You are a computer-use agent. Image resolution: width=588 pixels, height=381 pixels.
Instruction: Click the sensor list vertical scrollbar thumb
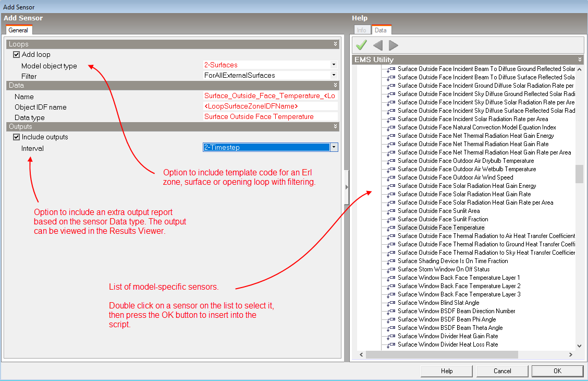coord(579,174)
